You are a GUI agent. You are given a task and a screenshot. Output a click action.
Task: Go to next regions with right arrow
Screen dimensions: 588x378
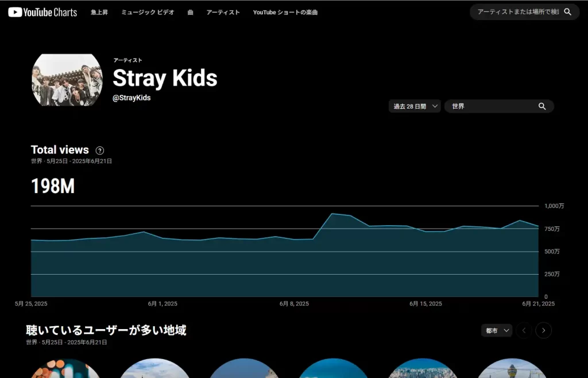[x=543, y=330]
